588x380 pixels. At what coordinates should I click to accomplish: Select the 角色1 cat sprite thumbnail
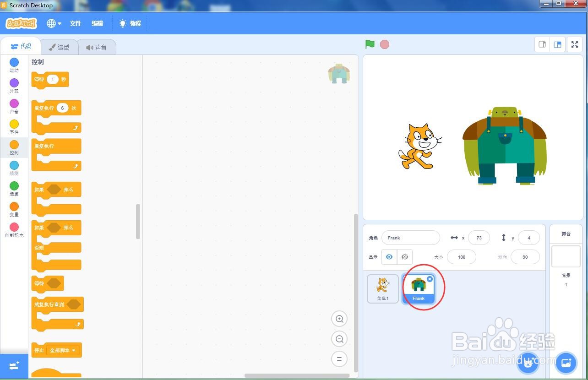(x=383, y=289)
